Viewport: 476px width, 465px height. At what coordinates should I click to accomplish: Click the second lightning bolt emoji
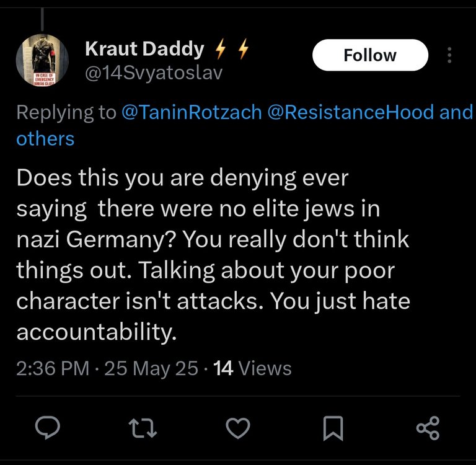[244, 48]
